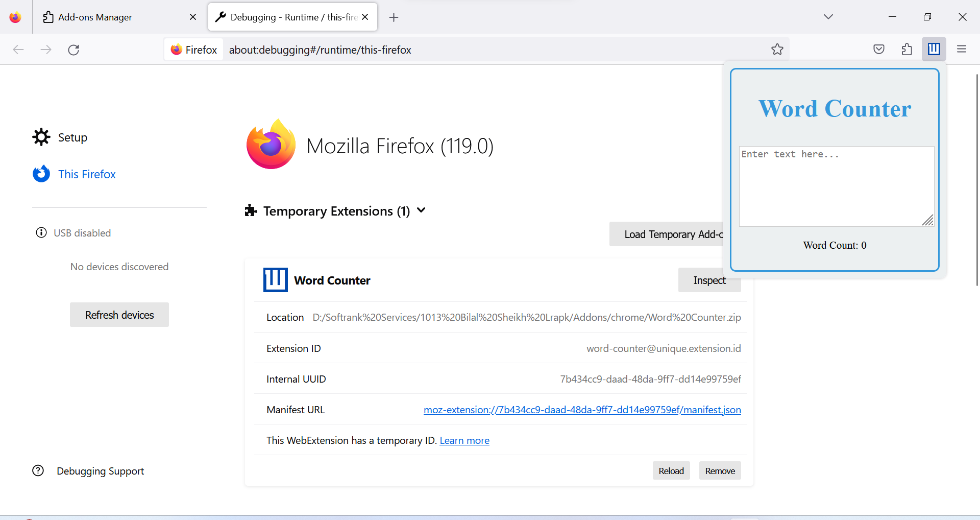
Task: Select This Firefox in the sidebar
Action: tap(87, 174)
